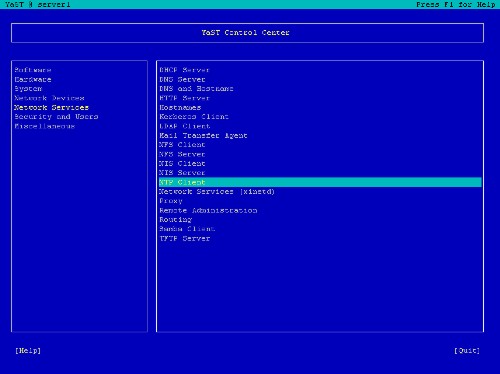Choose the NIS Client module
The height and width of the screenshot is (374, 500).
point(182,163)
